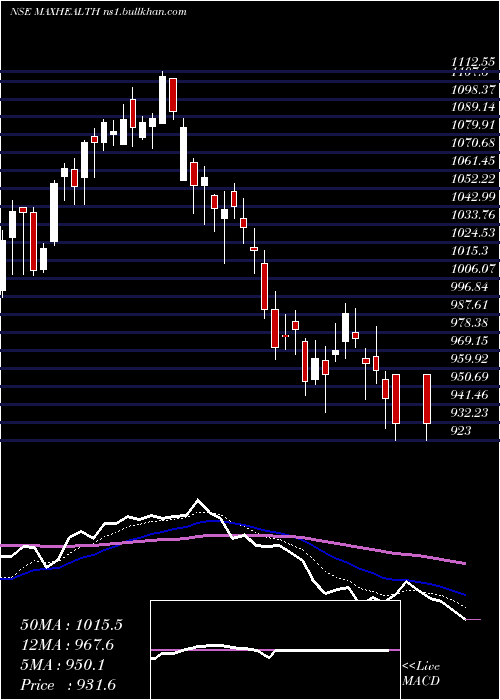Click the 1042.99 price axis label
Image resolution: width=500 pixels, height=700 pixels.
tap(472, 197)
